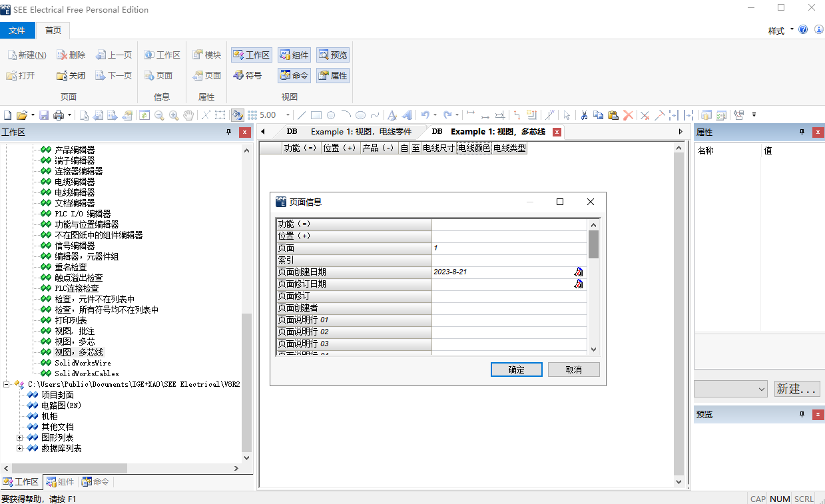Select the line drawing tool
Screen dimensions: 825x504
point(302,115)
